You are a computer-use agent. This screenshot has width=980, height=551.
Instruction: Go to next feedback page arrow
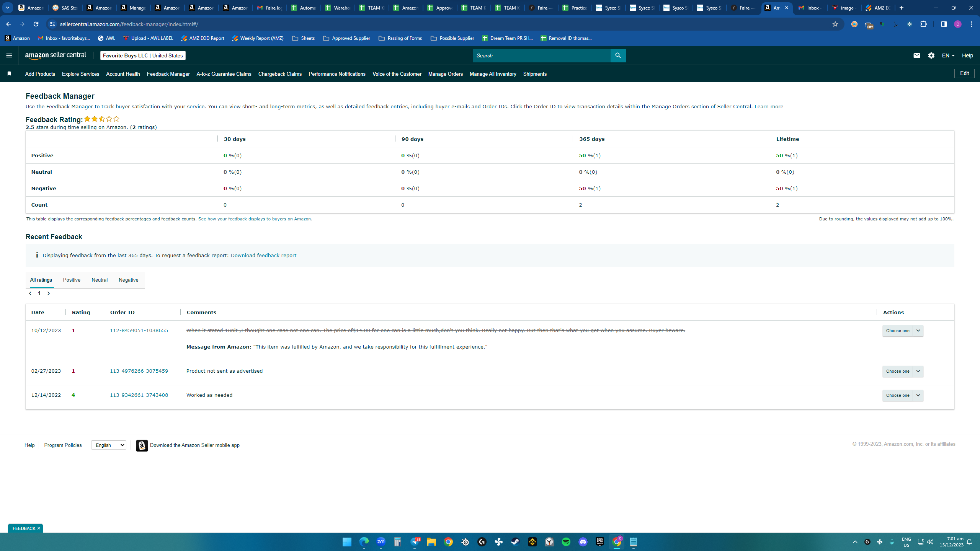click(49, 293)
